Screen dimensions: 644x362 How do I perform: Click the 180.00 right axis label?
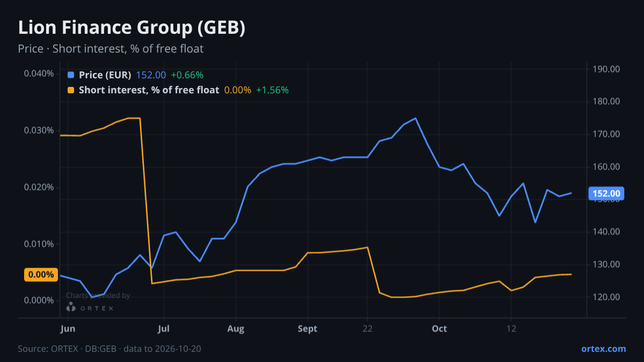coord(606,101)
